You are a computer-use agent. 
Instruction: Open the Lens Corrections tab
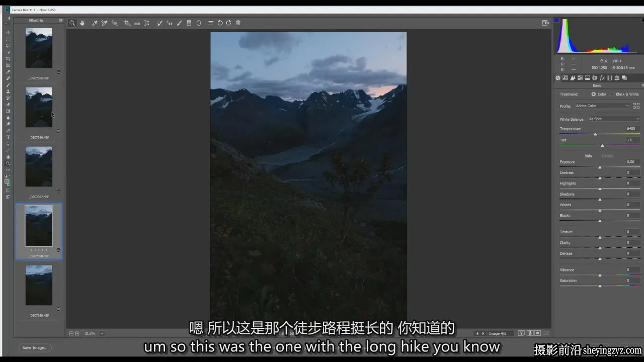click(595, 78)
